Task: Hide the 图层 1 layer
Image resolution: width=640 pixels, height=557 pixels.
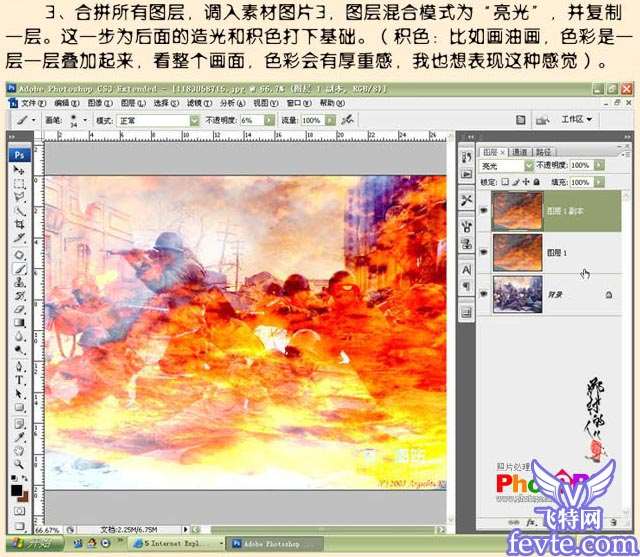Action: point(484,253)
